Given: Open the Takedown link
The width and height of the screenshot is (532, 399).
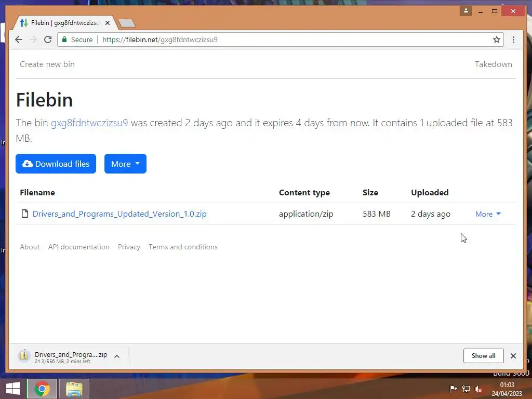Looking at the screenshot, I should 494,64.
